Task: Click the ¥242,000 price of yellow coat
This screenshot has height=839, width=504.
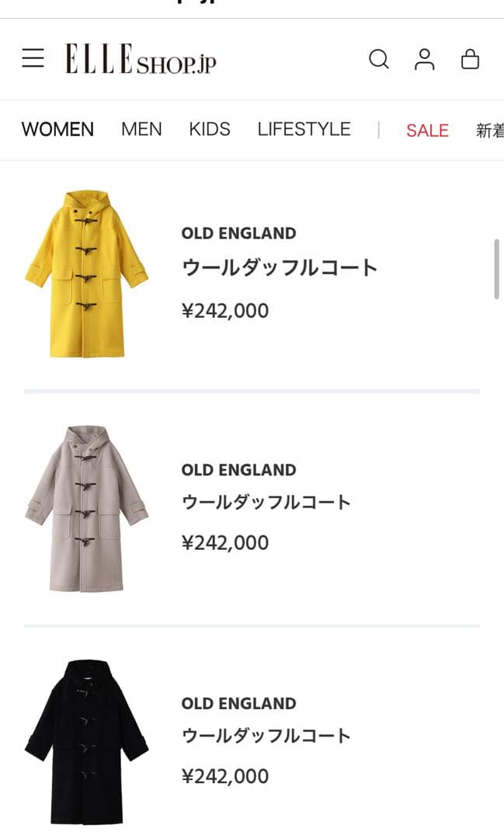Action: [224, 310]
